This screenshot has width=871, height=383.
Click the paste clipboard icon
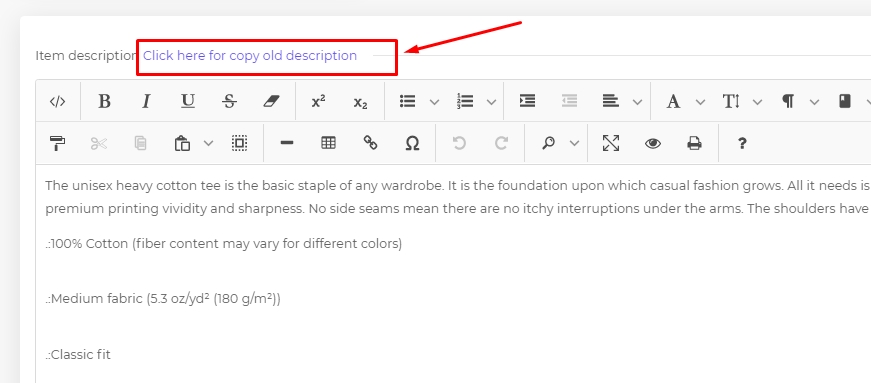[x=182, y=143]
